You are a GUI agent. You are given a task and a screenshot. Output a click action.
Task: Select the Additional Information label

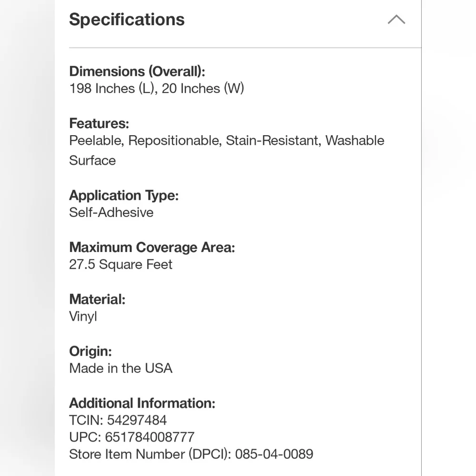(x=142, y=403)
